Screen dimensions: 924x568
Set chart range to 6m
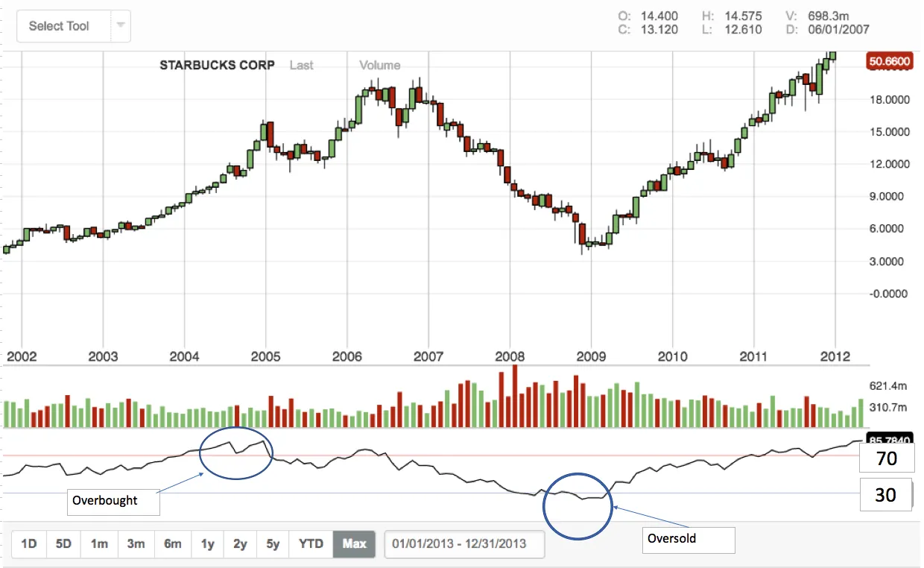pos(172,543)
